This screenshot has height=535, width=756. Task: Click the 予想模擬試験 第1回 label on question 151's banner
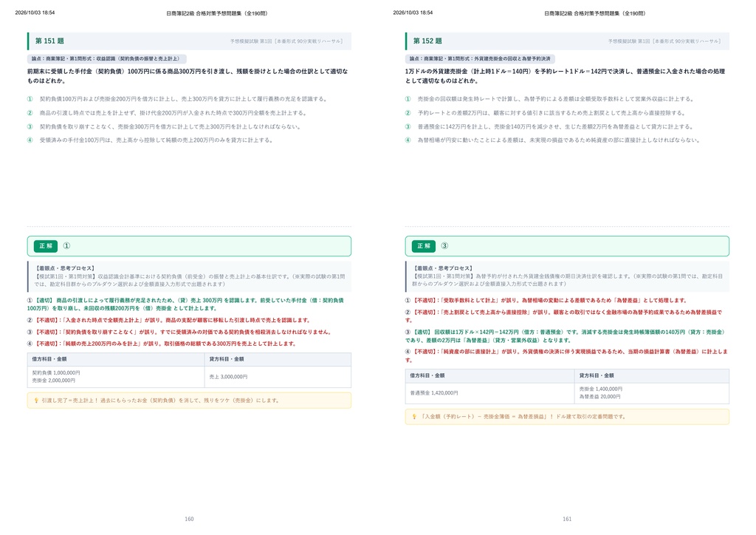(x=286, y=41)
